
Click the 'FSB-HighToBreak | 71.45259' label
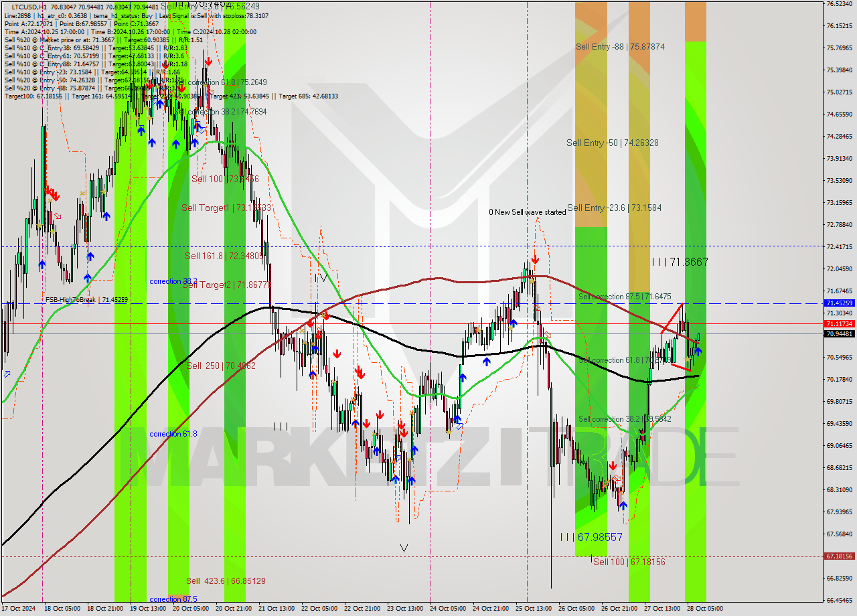tap(86, 300)
